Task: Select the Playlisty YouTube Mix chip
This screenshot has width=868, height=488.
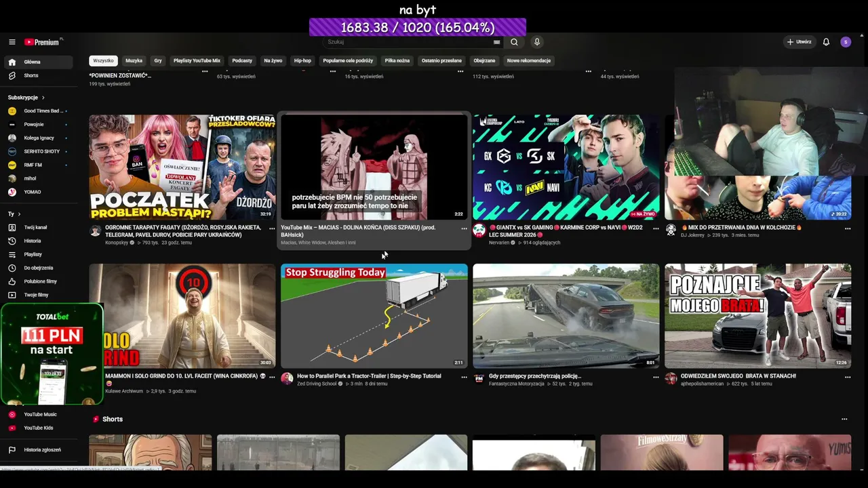Action: 197,60
